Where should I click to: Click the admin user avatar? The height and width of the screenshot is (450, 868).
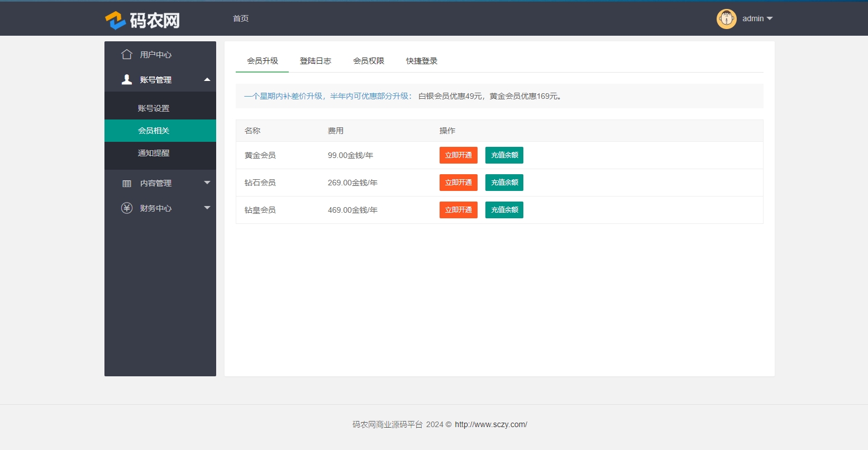click(726, 19)
